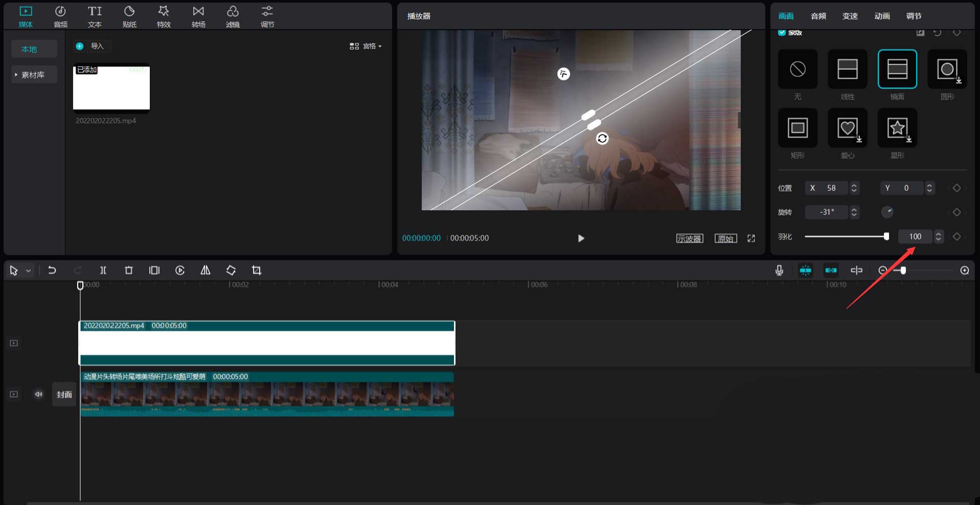The image size is (980, 505).
Task: Pick the circle mask shape
Action: pyautogui.click(x=947, y=69)
